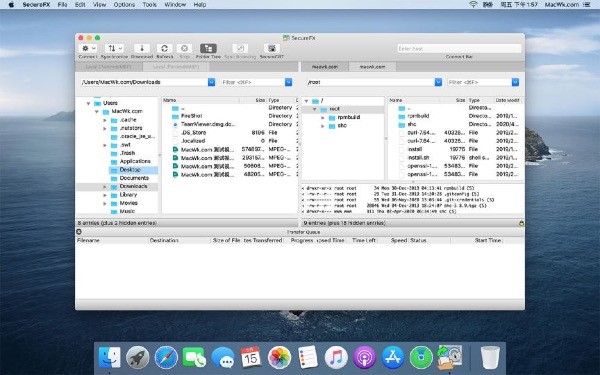
Task: Open Music app from the Dock
Action: pos(336,358)
